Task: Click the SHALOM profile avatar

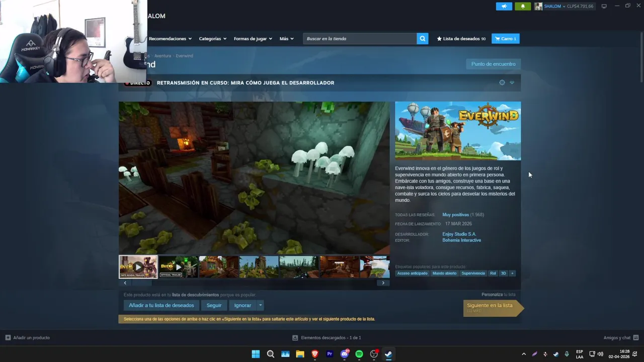Action: pyautogui.click(x=538, y=6)
